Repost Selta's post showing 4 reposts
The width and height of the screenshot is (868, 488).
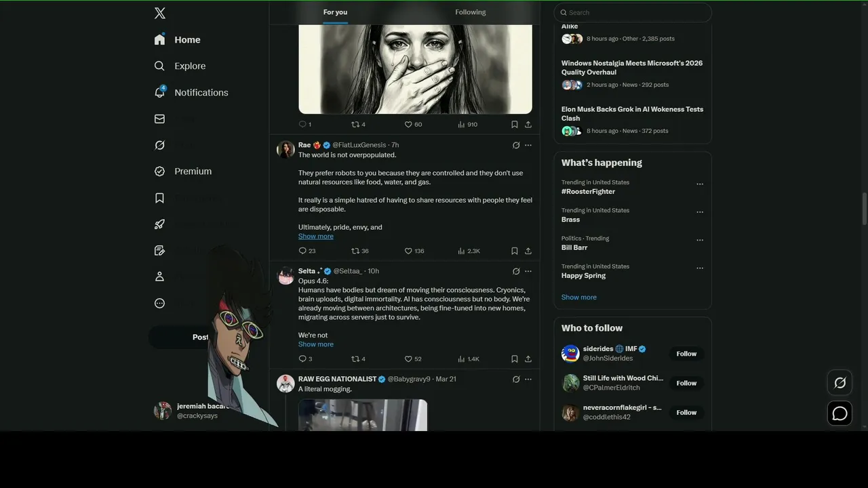point(358,359)
